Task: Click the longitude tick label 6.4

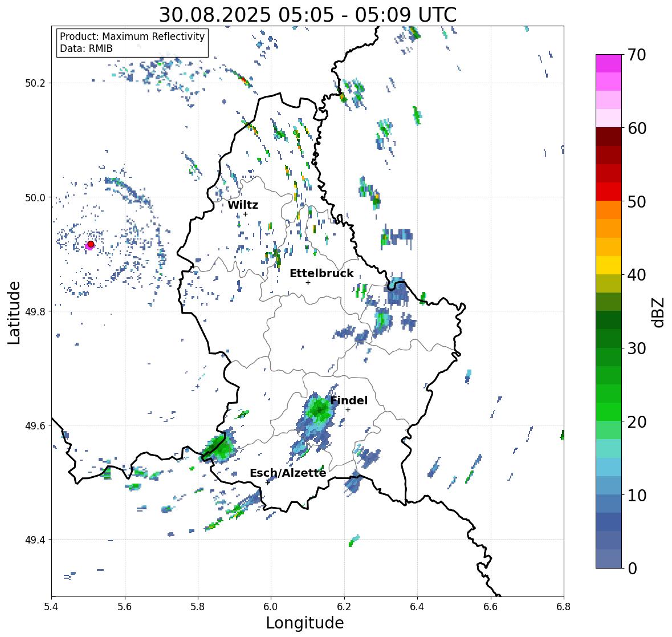Action: coord(417,607)
